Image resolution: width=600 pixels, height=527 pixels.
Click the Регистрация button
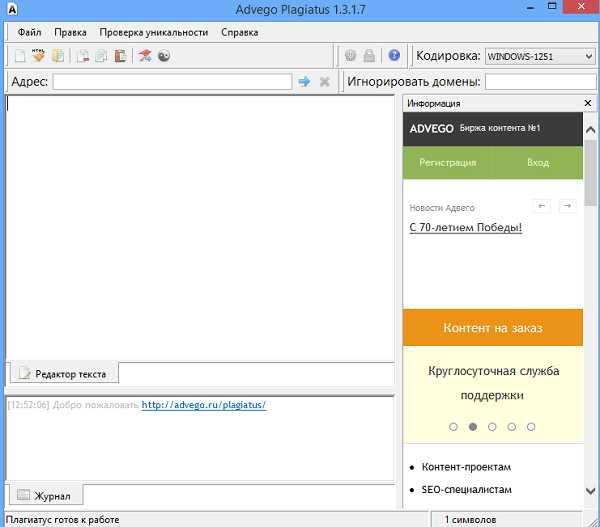448,163
